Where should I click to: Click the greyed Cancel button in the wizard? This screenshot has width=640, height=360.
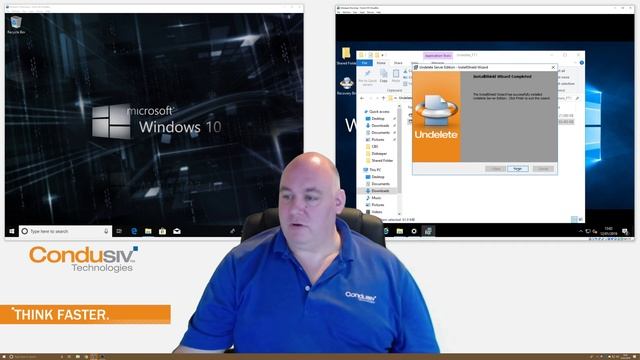543,169
